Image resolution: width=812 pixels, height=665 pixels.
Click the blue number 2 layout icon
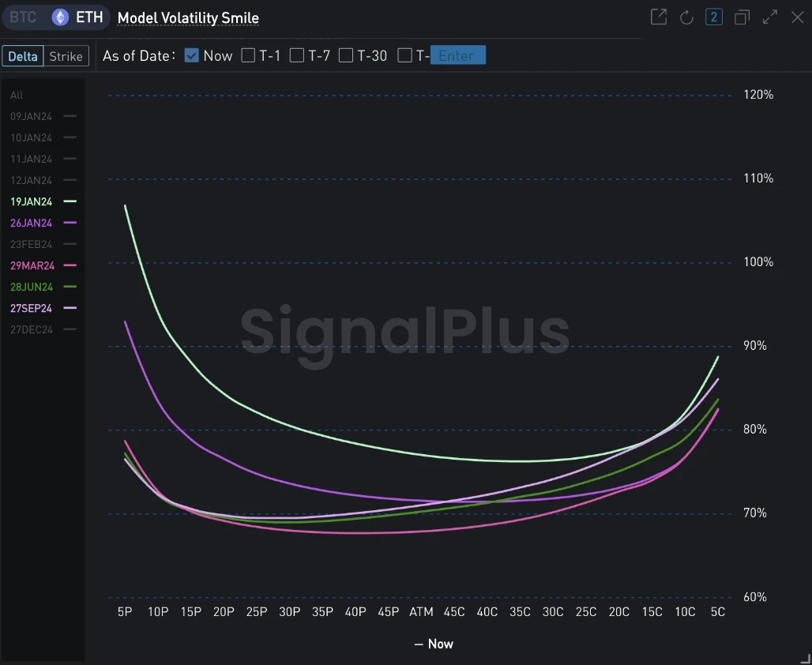point(714,17)
